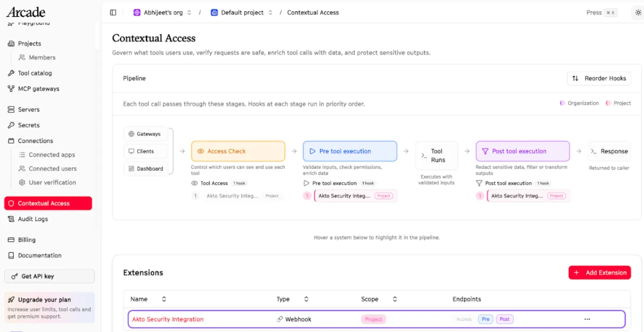
Task: Toggle the Organization scope legend
Action: [579, 103]
